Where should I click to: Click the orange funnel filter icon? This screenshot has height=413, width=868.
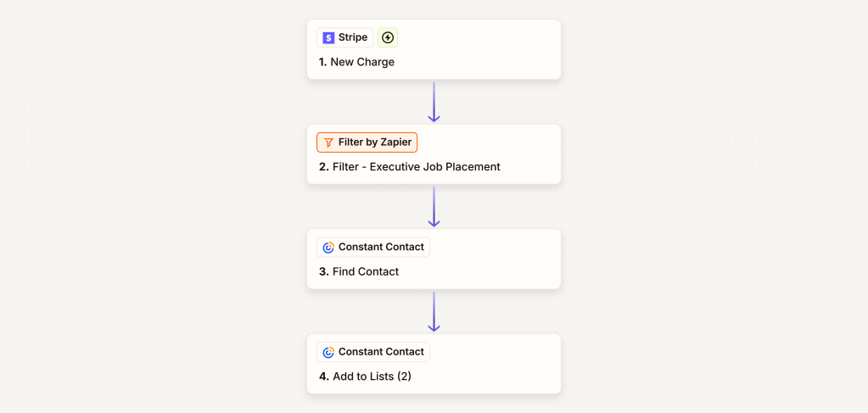(x=328, y=142)
